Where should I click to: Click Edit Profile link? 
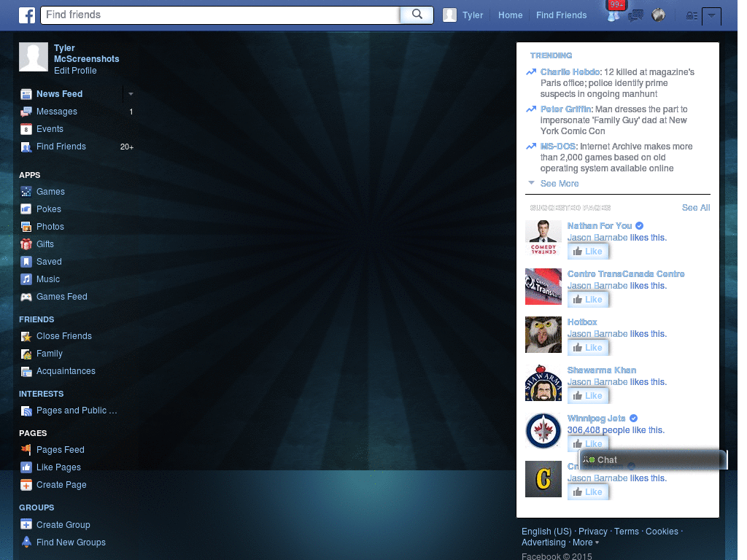[x=75, y=71]
